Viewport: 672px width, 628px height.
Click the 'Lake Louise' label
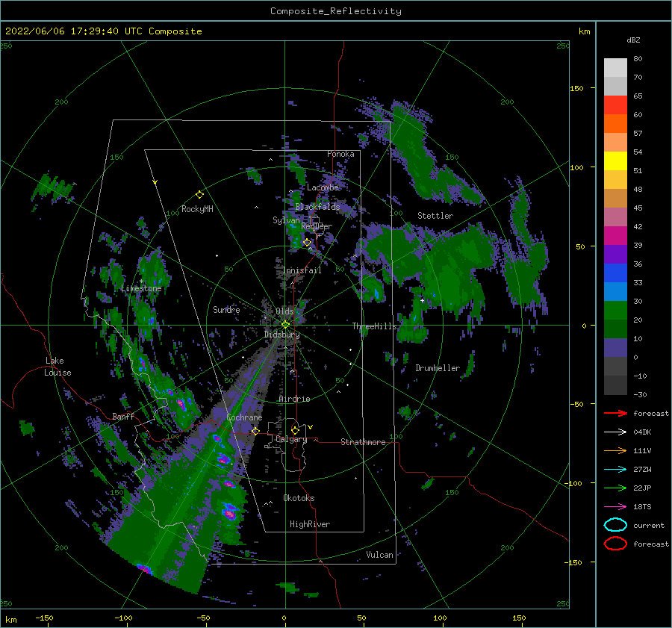point(57,367)
